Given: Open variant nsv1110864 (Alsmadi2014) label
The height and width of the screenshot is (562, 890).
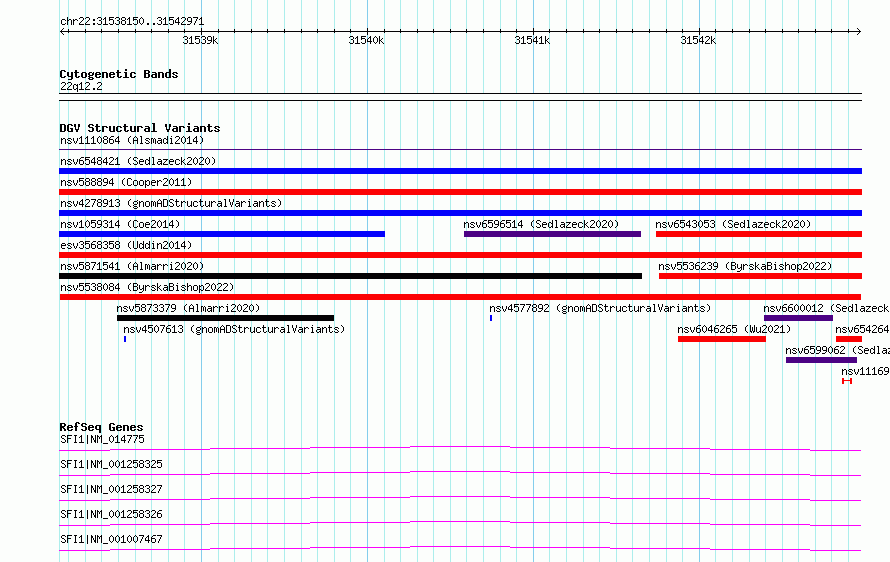Looking at the screenshot, I should tap(132, 140).
